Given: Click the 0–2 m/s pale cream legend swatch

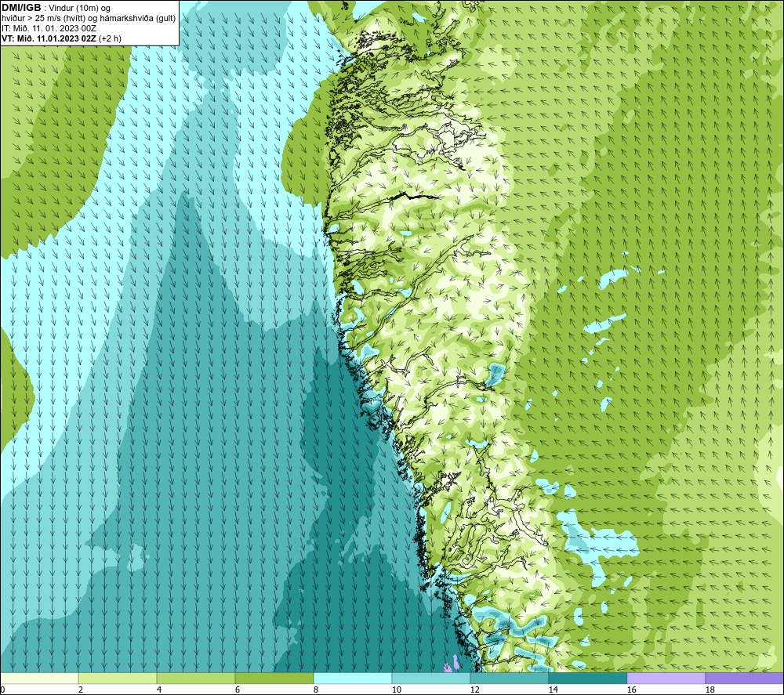Looking at the screenshot, I should tap(39, 679).
